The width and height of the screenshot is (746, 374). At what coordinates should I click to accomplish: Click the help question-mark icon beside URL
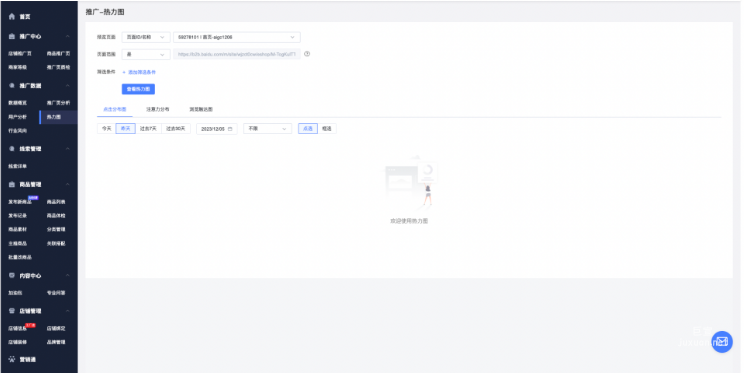[x=307, y=54]
